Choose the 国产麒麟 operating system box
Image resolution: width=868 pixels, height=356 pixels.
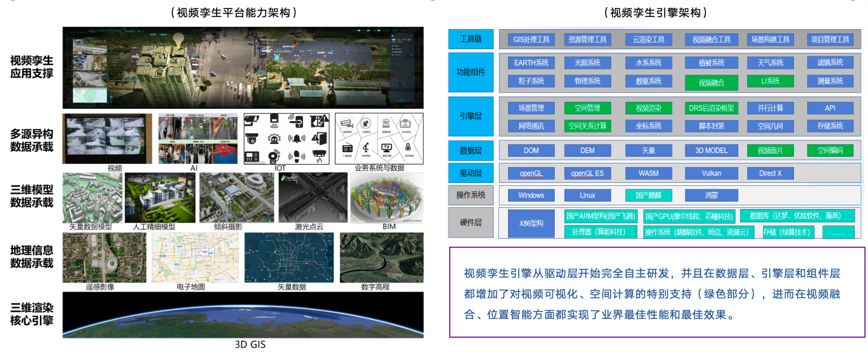point(648,196)
